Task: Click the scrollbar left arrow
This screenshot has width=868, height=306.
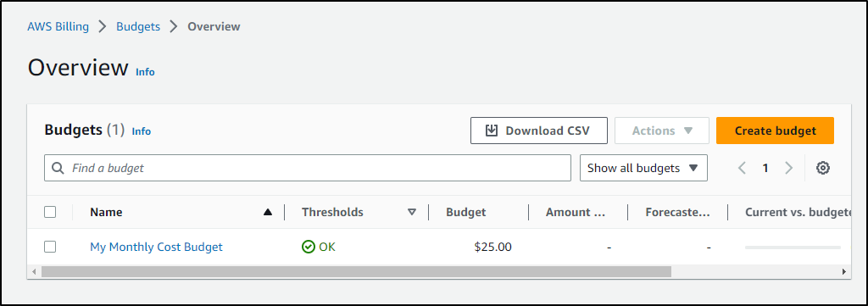Action: [34, 272]
